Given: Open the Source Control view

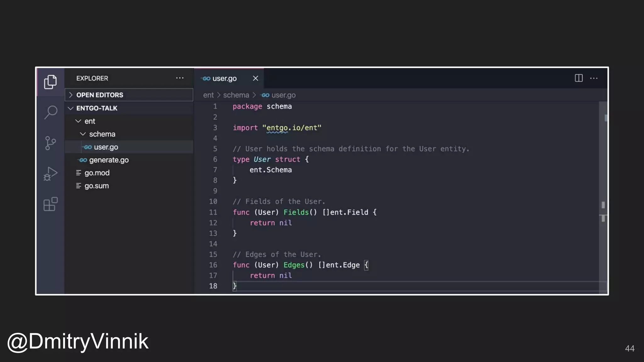Looking at the screenshot, I should 50,143.
